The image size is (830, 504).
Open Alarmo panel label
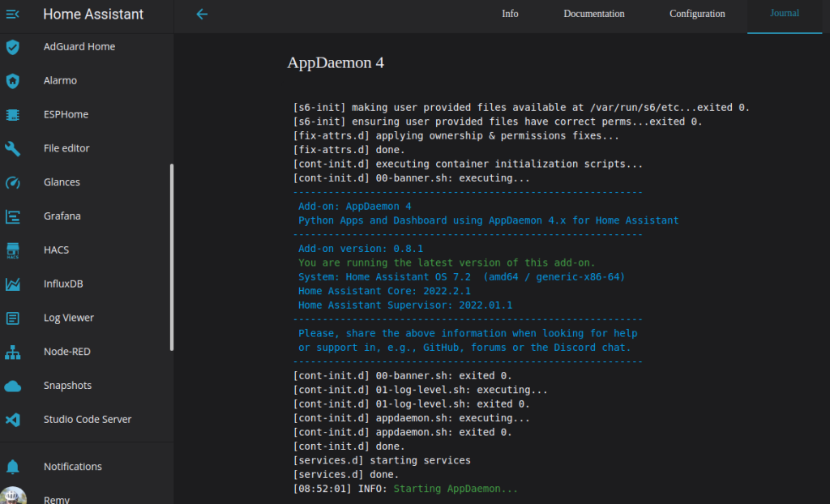[x=60, y=80]
